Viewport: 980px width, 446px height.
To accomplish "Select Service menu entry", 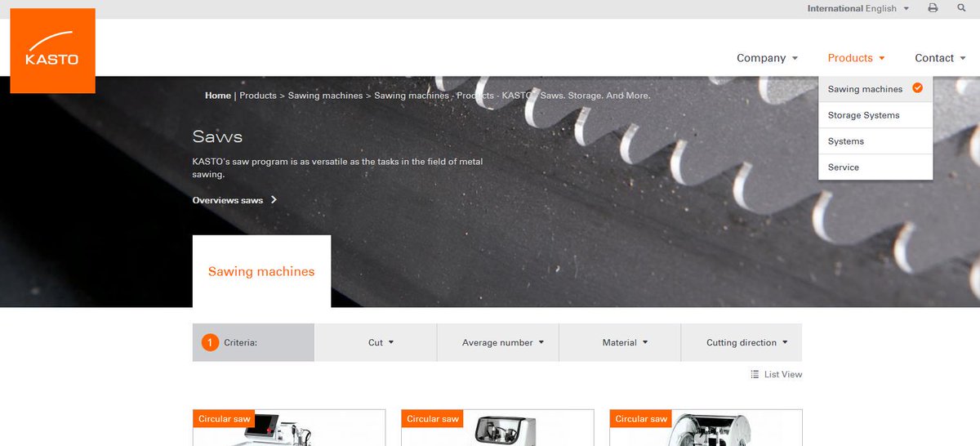I will 875,167.
